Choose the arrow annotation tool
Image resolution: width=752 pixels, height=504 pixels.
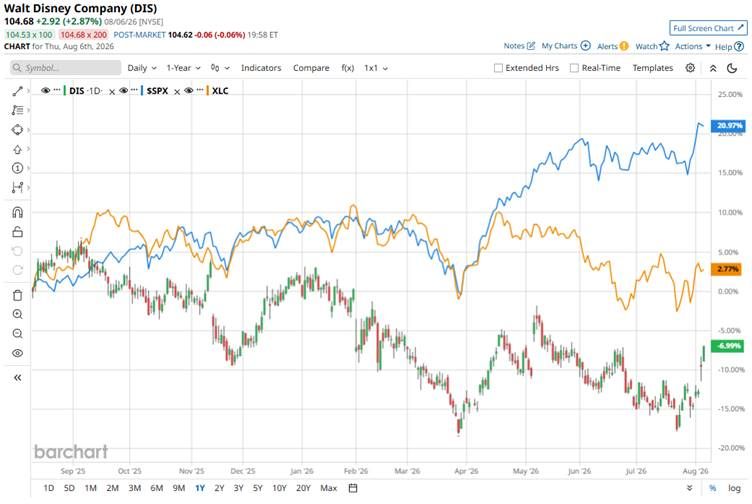pyautogui.click(x=17, y=149)
